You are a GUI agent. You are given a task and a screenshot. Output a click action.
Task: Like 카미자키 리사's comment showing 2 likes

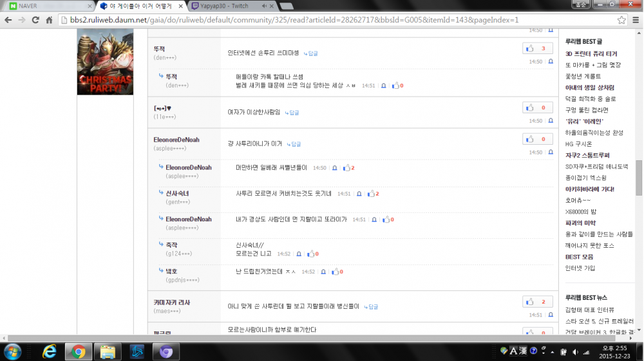(530, 302)
